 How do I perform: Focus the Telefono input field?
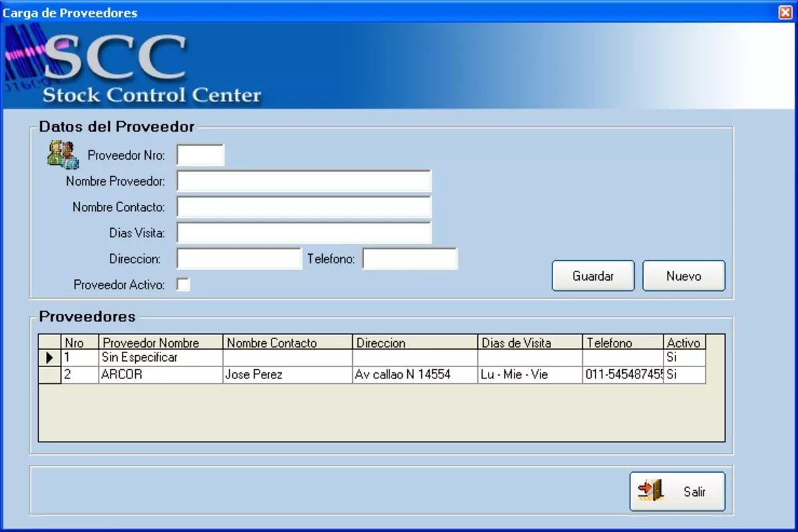pyautogui.click(x=410, y=259)
